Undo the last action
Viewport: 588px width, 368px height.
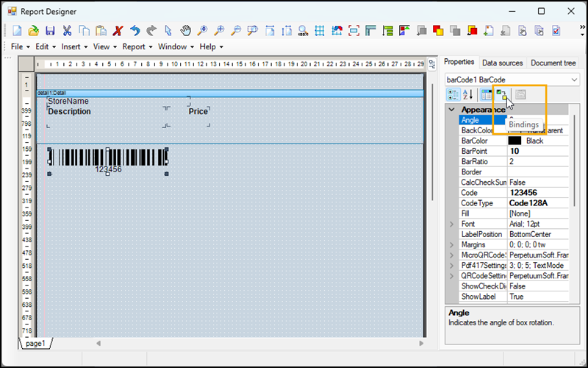(135, 30)
